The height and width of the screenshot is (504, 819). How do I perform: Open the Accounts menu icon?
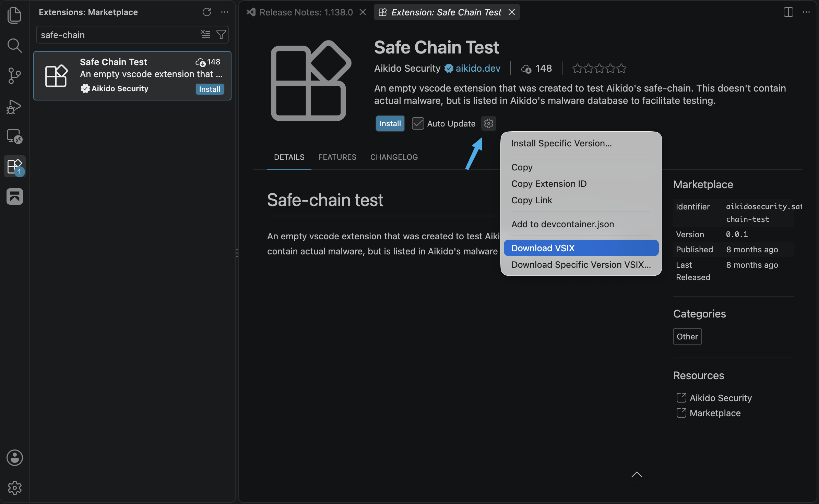(14, 457)
